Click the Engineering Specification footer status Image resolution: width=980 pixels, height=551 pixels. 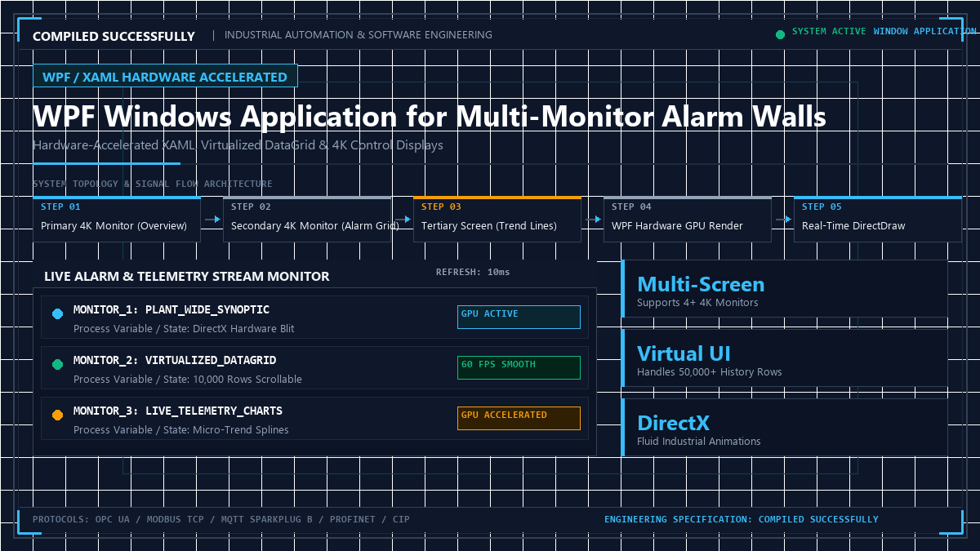coord(742,519)
